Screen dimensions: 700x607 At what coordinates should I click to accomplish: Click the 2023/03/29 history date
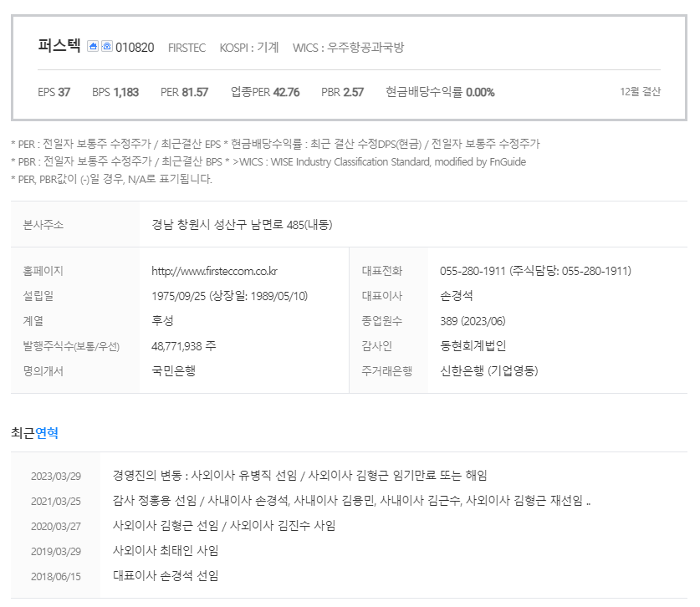pyautogui.click(x=56, y=477)
